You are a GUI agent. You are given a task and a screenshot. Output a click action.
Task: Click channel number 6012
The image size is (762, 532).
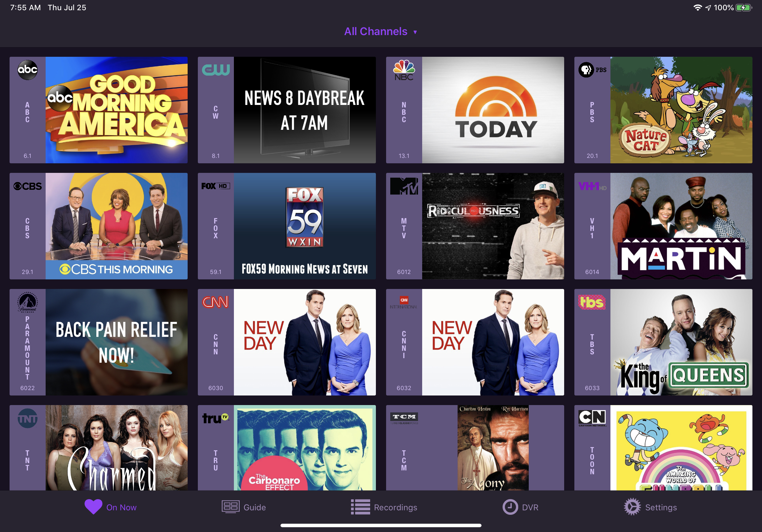pyautogui.click(x=404, y=272)
